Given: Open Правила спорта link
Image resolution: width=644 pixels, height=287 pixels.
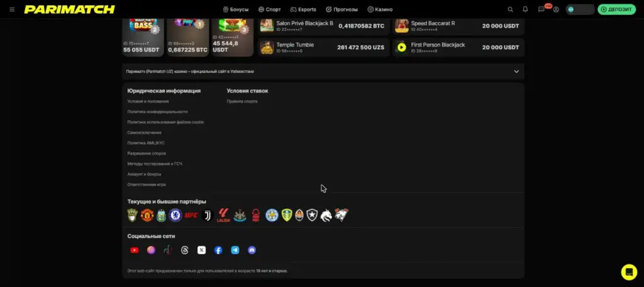Looking at the screenshot, I should pyautogui.click(x=242, y=101).
